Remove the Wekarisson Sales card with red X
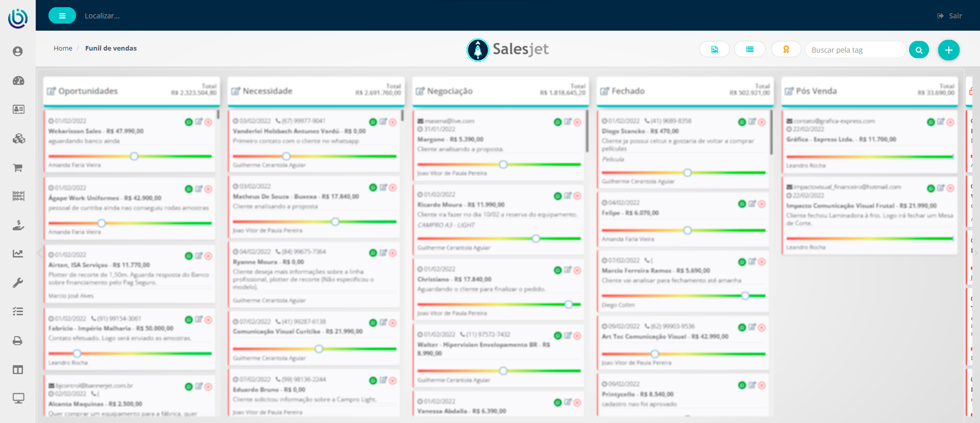This screenshot has width=980, height=423. [x=208, y=122]
